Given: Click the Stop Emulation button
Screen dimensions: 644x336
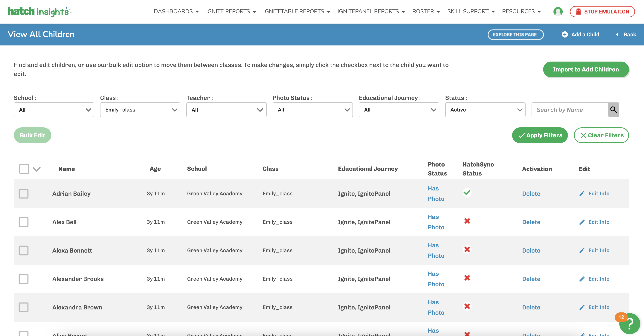Looking at the screenshot, I should (x=602, y=11).
